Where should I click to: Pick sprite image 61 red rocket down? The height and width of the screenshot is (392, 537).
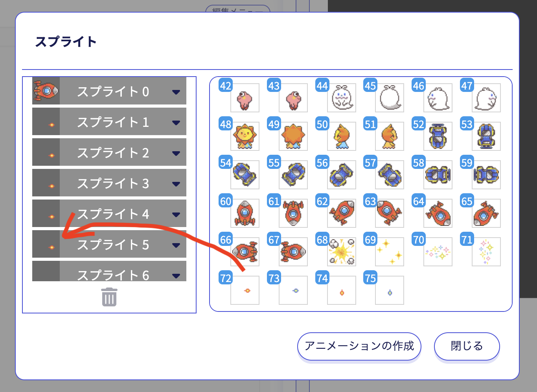click(x=293, y=213)
